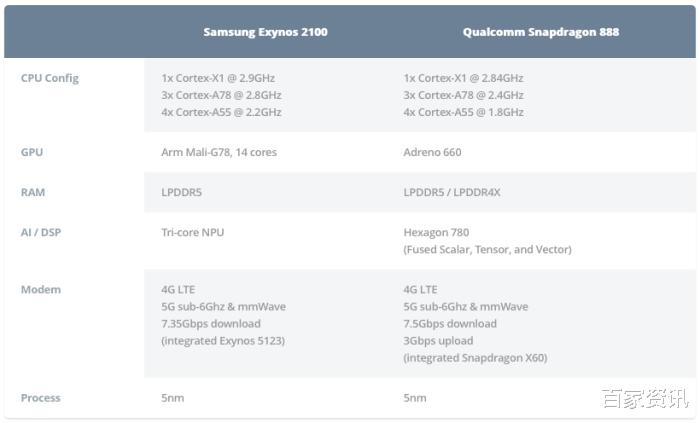The width and height of the screenshot is (700, 423).
Task: Select the CPU Config row label
Action: [x=50, y=78]
